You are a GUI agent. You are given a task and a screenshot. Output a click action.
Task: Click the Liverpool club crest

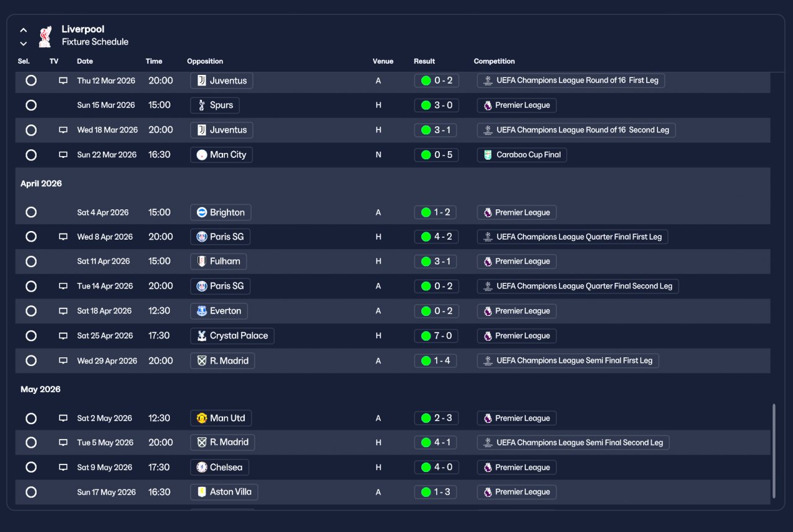pyautogui.click(x=45, y=37)
